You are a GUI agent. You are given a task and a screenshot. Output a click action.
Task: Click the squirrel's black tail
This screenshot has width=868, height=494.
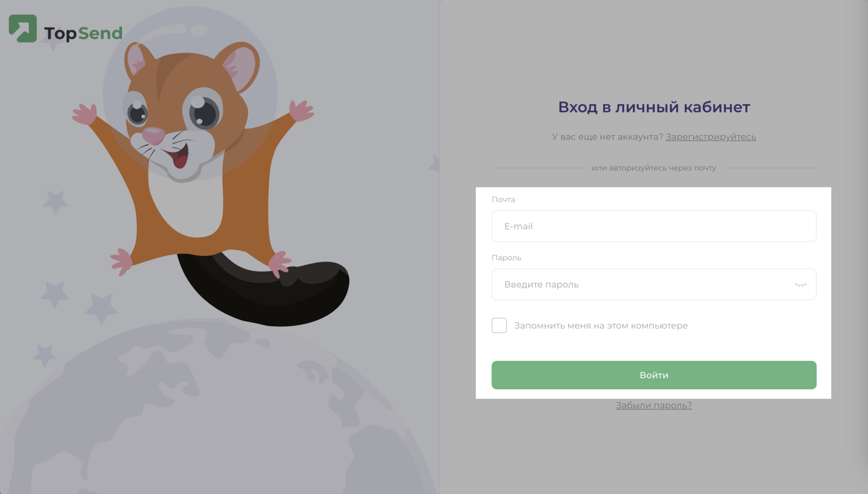(x=263, y=289)
